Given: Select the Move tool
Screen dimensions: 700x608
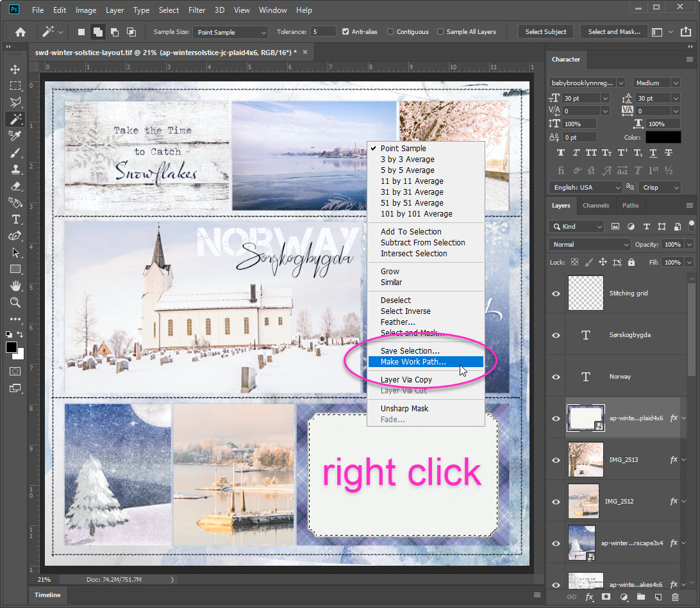Looking at the screenshot, I should tap(15, 69).
